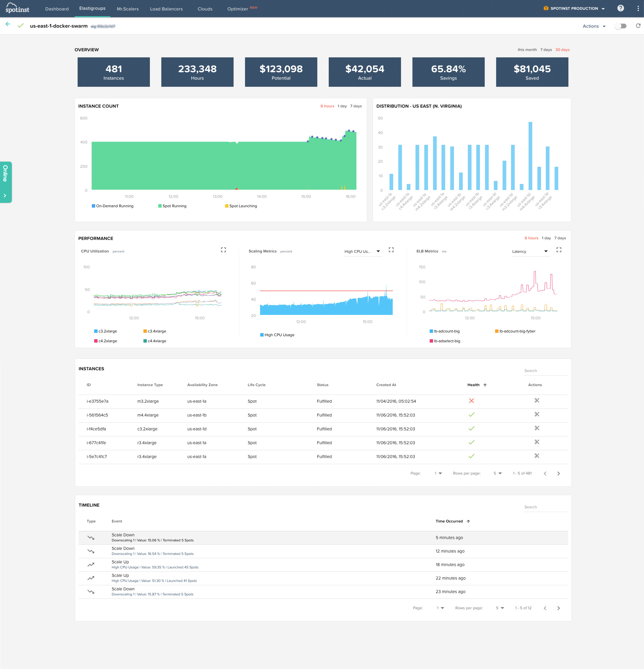
Task: Open the Latency dropdown in ELB Metrics
Action: (x=530, y=251)
